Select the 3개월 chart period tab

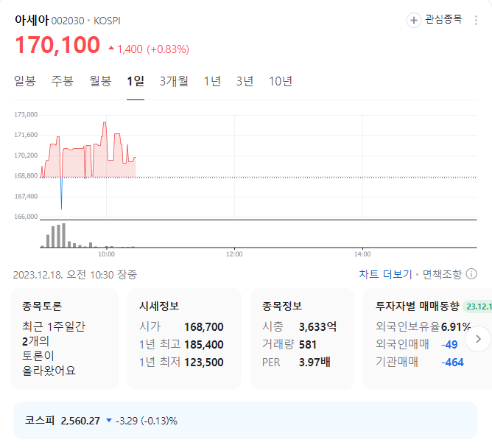click(x=174, y=81)
